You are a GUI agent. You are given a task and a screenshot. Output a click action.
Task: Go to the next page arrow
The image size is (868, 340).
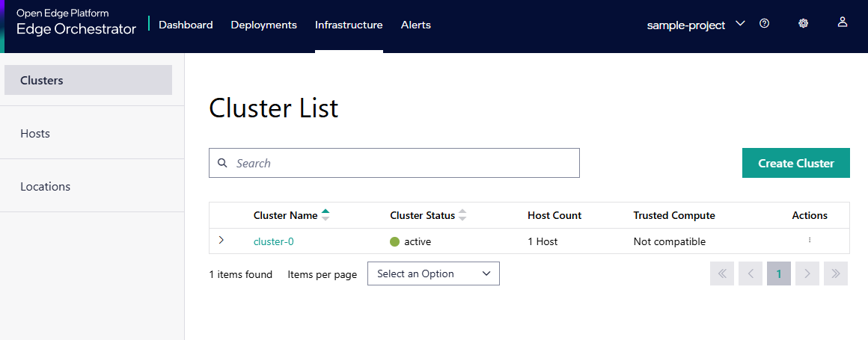pos(807,274)
